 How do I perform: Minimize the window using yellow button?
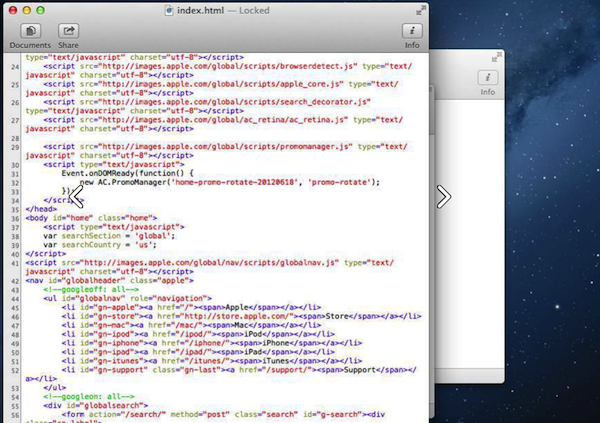[28, 9]
